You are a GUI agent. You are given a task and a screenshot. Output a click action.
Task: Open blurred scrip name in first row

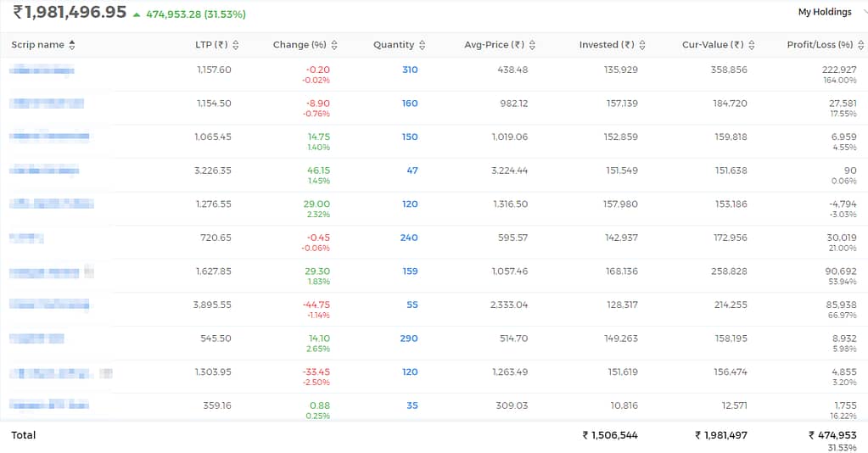(x=42, y=70)
